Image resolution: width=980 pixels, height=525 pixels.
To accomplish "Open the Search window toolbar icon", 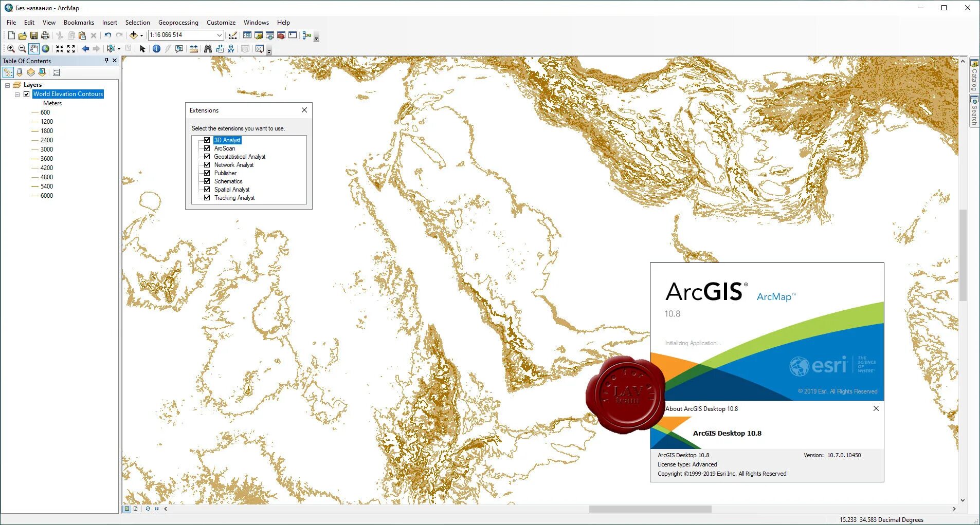I will (x=270, y=35).
